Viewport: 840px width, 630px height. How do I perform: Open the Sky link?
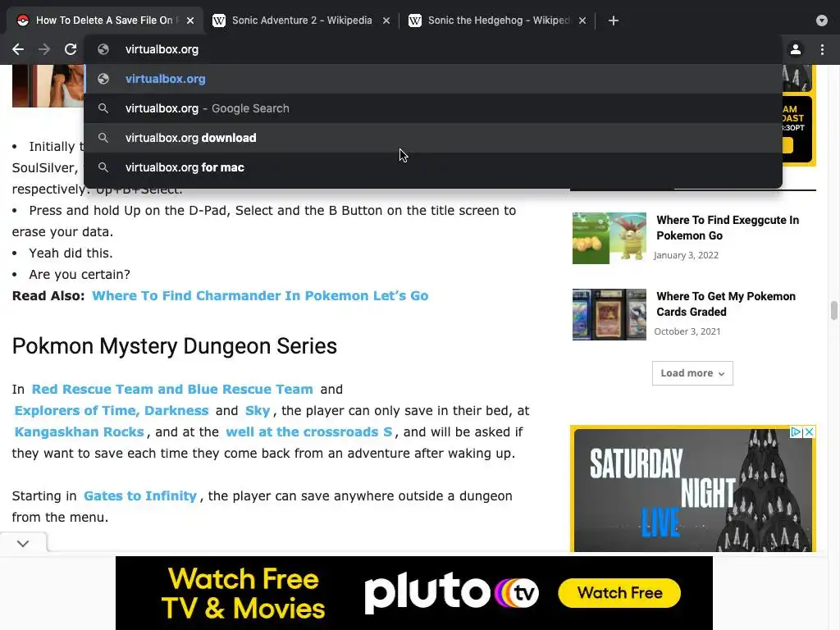[258, 410]
